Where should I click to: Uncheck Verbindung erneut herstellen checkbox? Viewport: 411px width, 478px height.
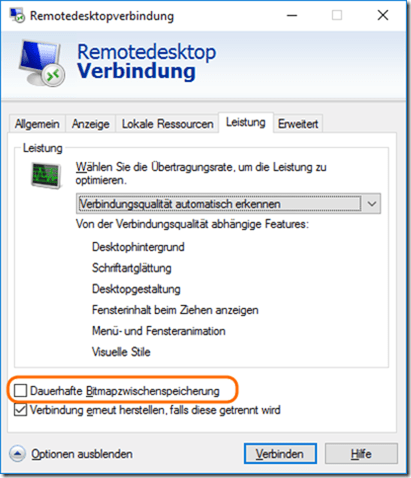coord(20,410)
